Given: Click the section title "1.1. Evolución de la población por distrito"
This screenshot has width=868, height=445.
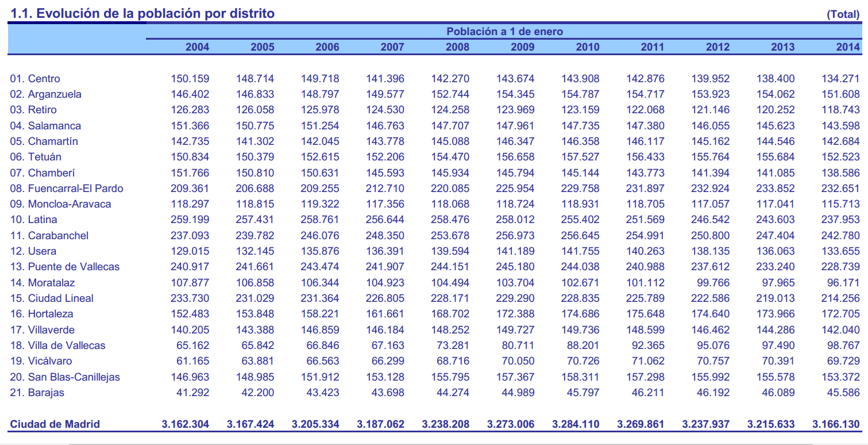Looking at the screenshot, I should point(142,13).
